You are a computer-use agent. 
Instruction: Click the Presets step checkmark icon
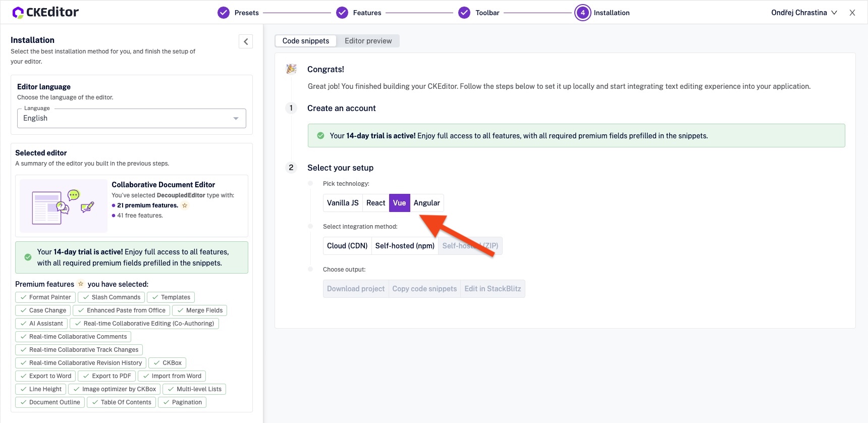click(x=224, y=13)
